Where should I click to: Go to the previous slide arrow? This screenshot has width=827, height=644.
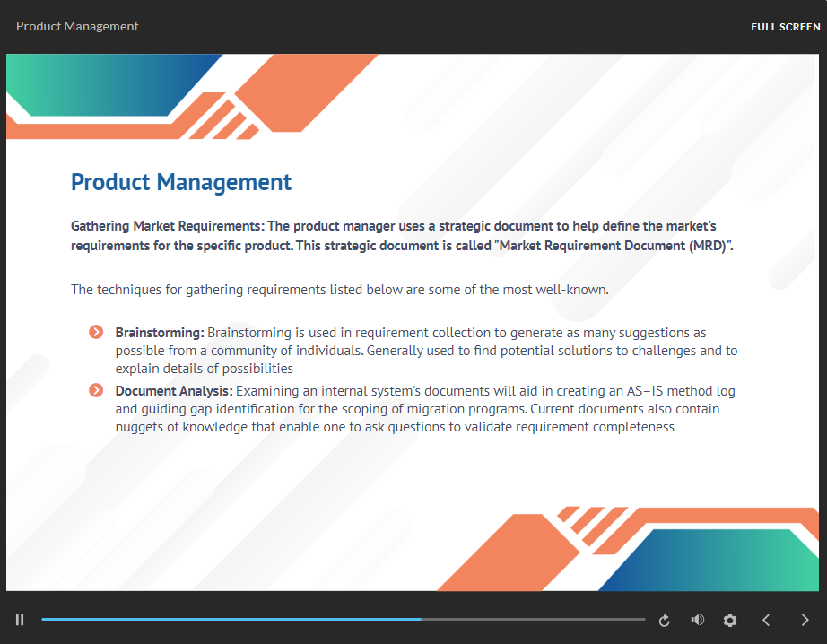click(x=766, y=620)
